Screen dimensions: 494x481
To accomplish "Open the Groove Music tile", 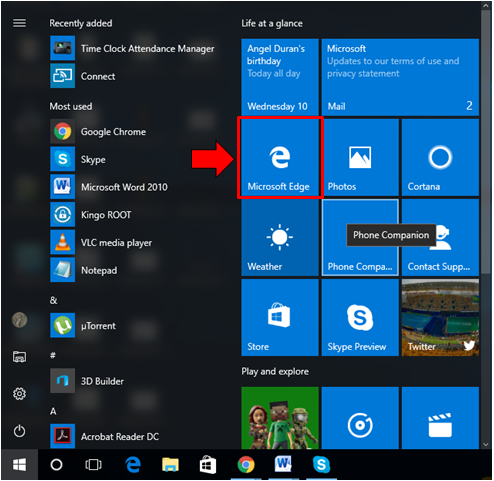I will point(360,418).
